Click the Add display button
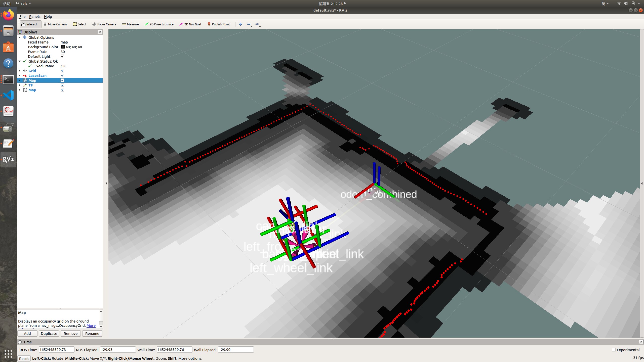Image resolution: width=644 pixels, height=362 pixels. 27,333
